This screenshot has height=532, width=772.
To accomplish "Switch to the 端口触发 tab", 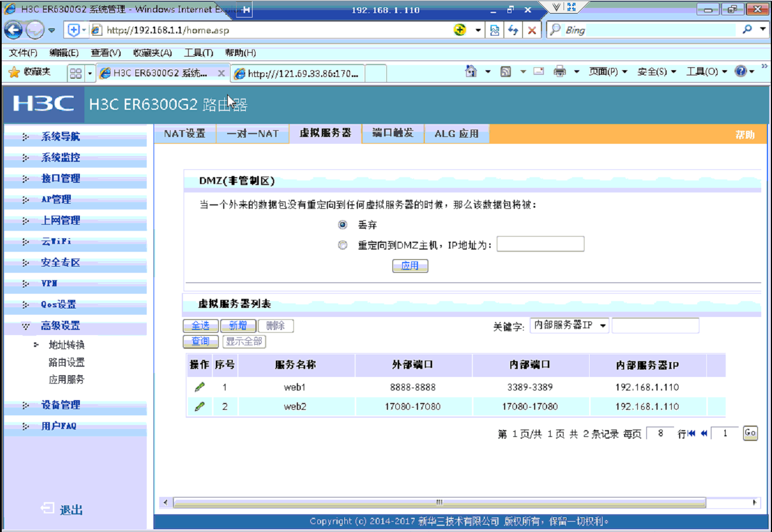I will [393, 133].
